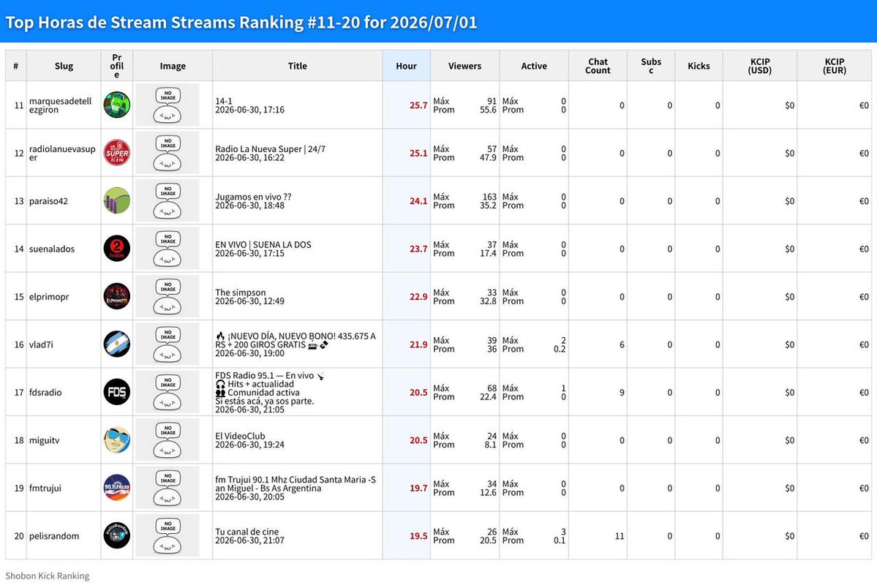This screenshot has width=877, height=588.
Task: Click the no-image thumbnail for marquesadetellezgiron
Action: point(168,105)
